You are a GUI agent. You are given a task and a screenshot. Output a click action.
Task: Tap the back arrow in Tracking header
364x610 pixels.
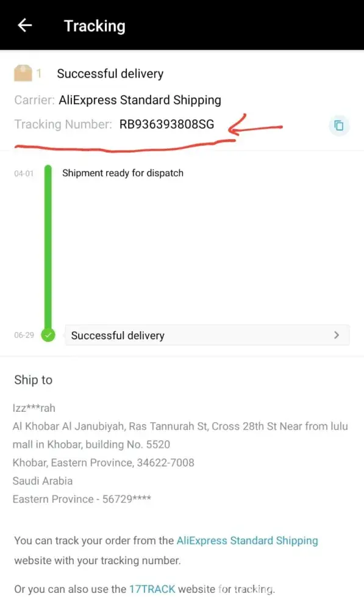[x=25, y=26]
